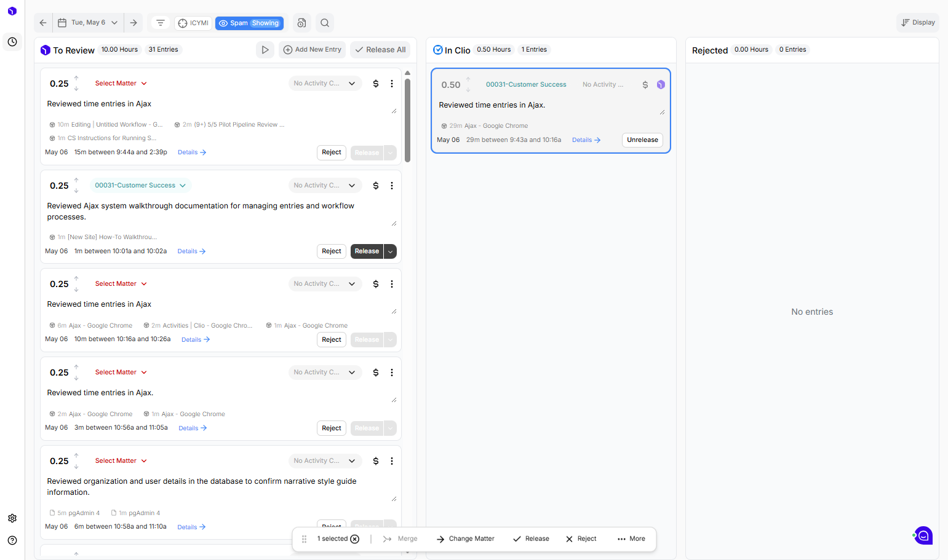Click Release All
This screenshot has width=948, height=560.
coord(380,50)
